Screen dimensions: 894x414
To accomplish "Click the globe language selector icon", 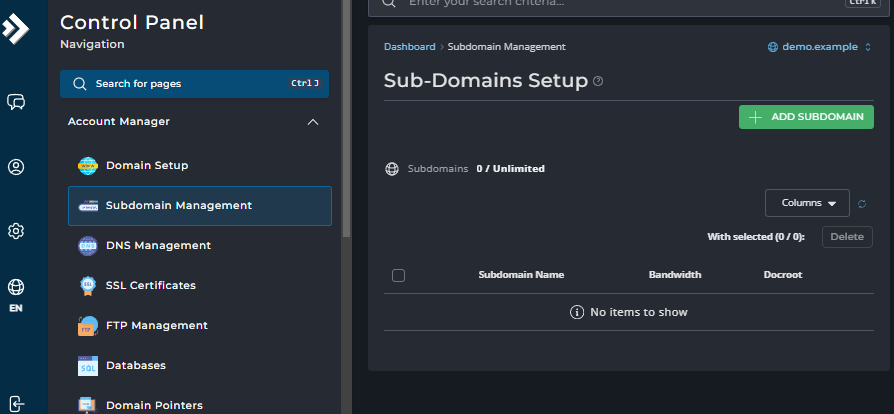I will click(16, 288).
